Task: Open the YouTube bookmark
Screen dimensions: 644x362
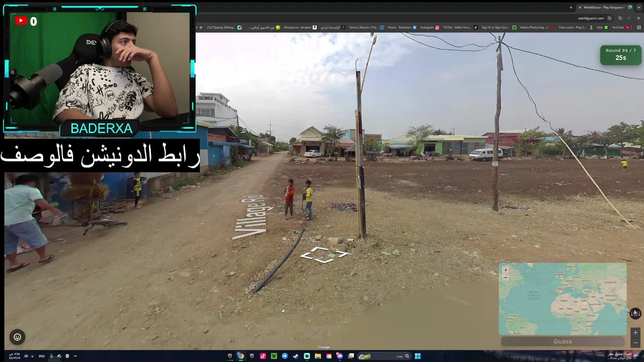Action: 620,28
